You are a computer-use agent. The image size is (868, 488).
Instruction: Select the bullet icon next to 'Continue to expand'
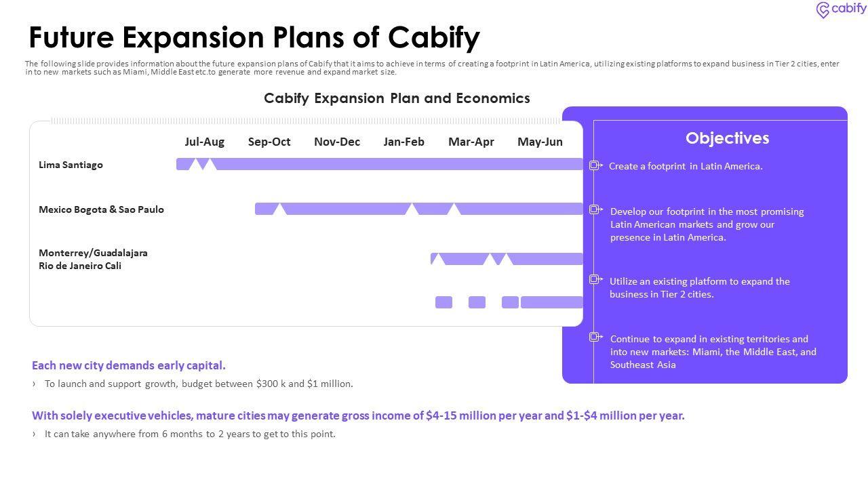click(x=595, y=337)
